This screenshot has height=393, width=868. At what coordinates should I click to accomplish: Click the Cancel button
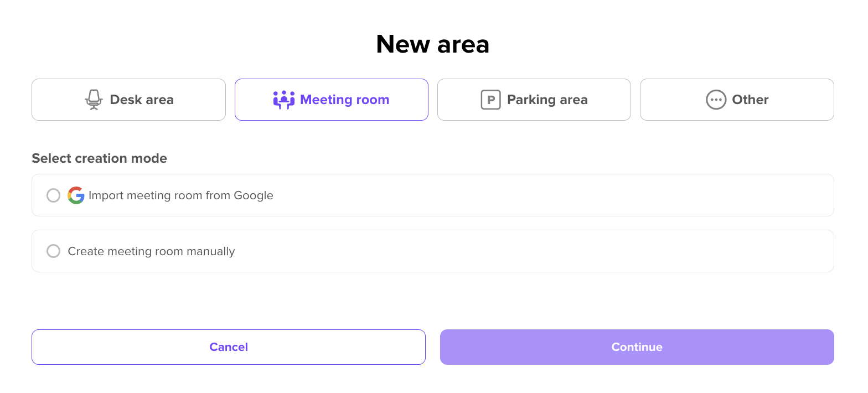229,347
